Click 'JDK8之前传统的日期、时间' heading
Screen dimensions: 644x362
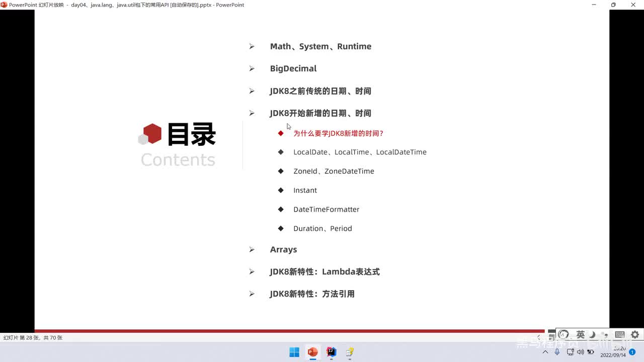point(320,91)
